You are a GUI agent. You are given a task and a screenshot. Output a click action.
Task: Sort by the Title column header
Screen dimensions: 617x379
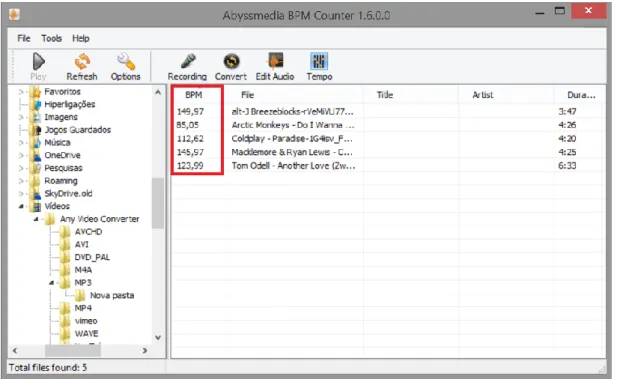[385, 95]
